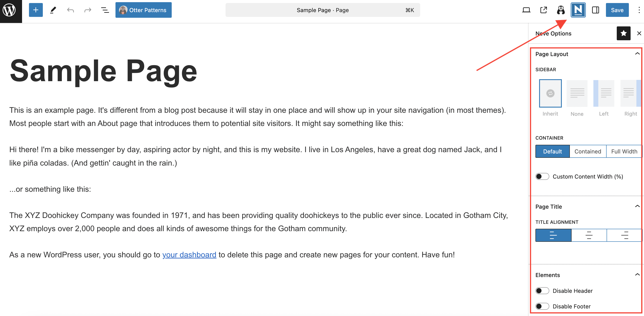Viewport: 644px width, 316px height.
Task: Select the pencil Tools icon
Action: (53, 10)
